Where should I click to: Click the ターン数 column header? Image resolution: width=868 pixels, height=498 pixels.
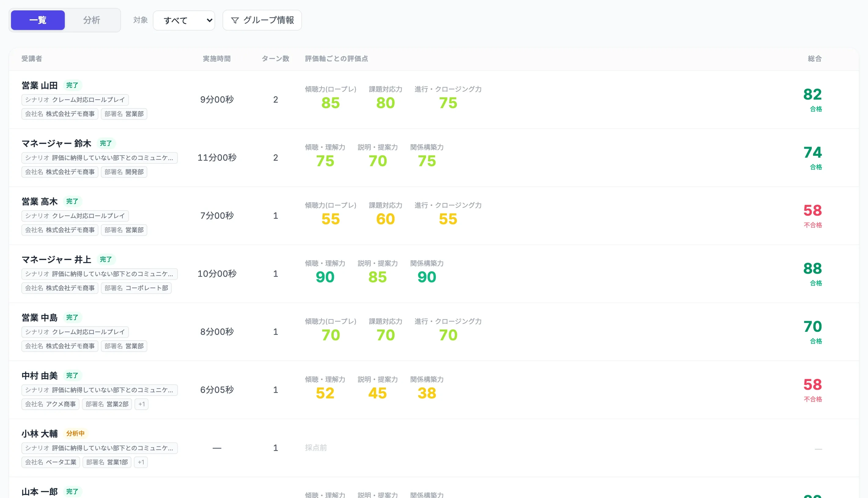(x=275, y=59)
